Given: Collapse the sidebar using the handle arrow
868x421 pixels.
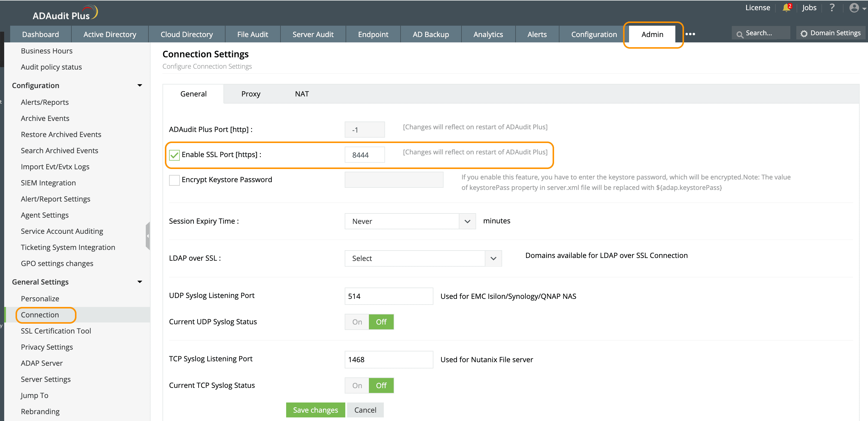Looking at the screenshot, I should pos(148,236).
